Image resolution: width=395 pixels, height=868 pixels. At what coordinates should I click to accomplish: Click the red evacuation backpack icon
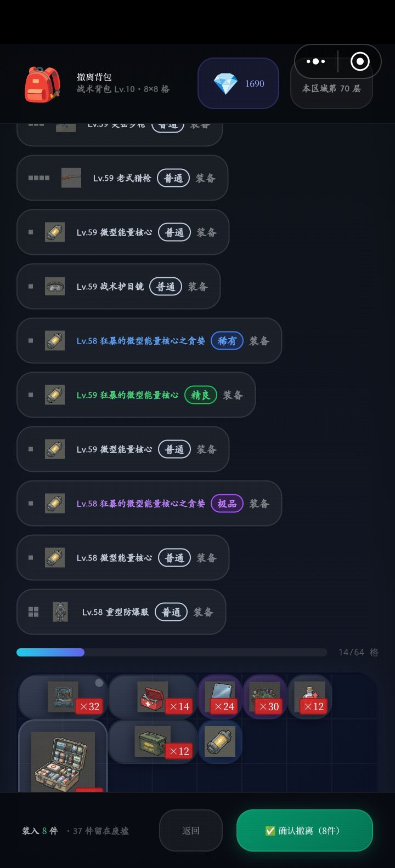click(42, 84)
